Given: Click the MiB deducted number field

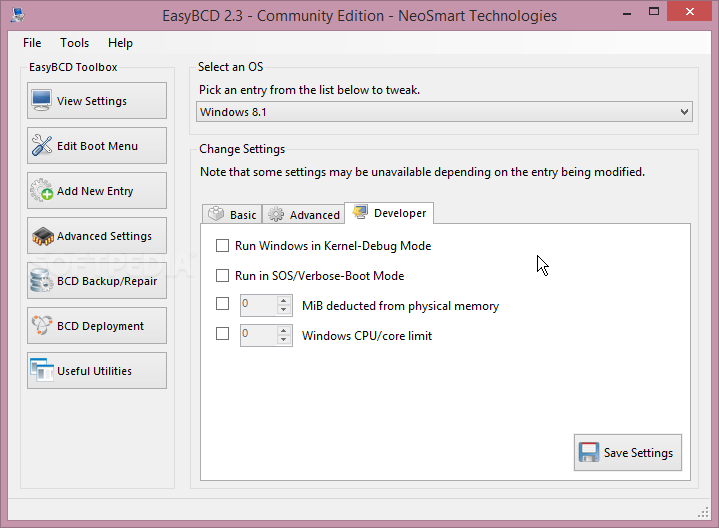Looking at the screenshot, I should [x=259, y=305].
